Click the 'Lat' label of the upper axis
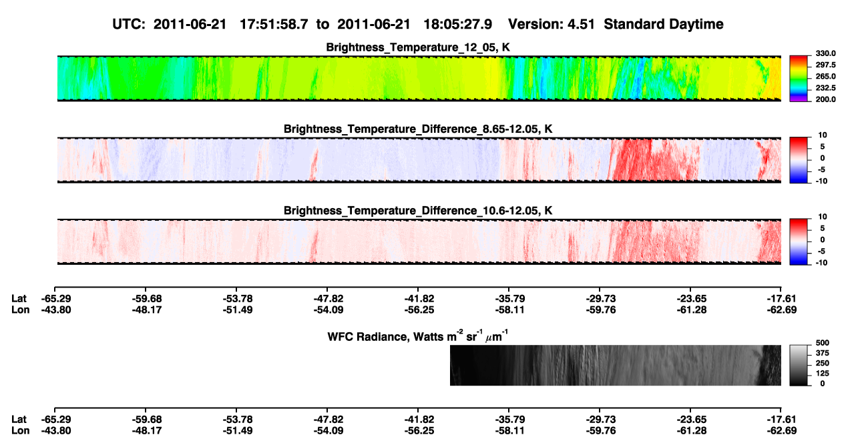Image resolution: width=868 pixels, height=445 pixels. point(19,298)
